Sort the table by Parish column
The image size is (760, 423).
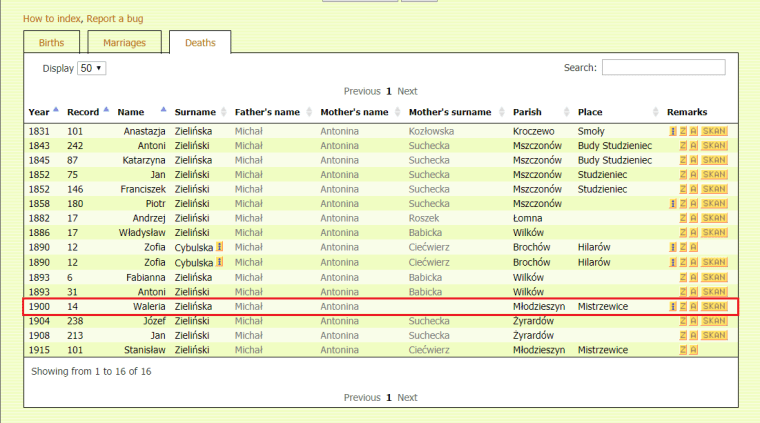(527, 112)
